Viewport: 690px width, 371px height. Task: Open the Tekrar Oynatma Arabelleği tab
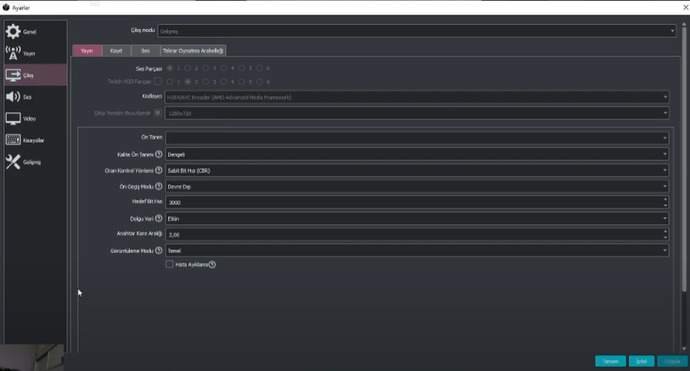click(x=193, y=51)
